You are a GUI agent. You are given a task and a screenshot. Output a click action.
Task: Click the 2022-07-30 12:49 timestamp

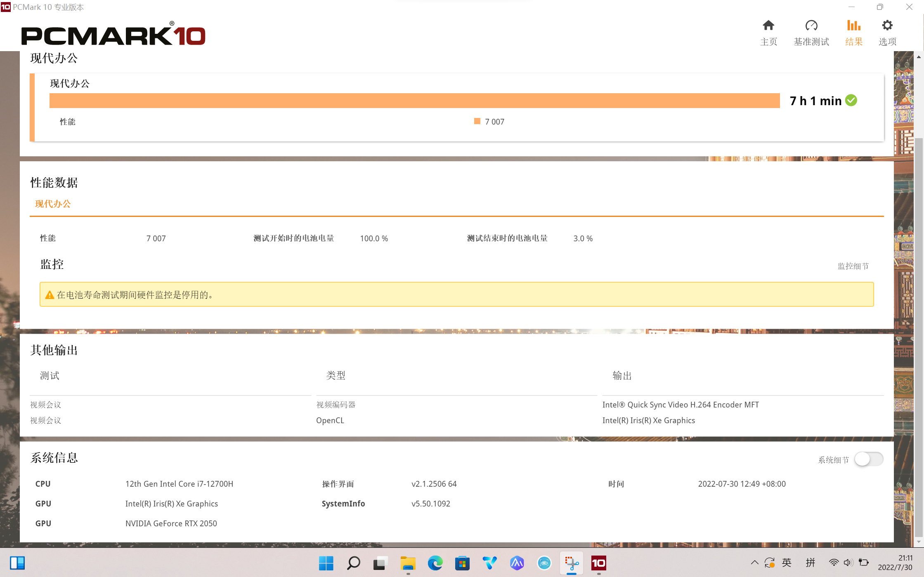[742, 484]
